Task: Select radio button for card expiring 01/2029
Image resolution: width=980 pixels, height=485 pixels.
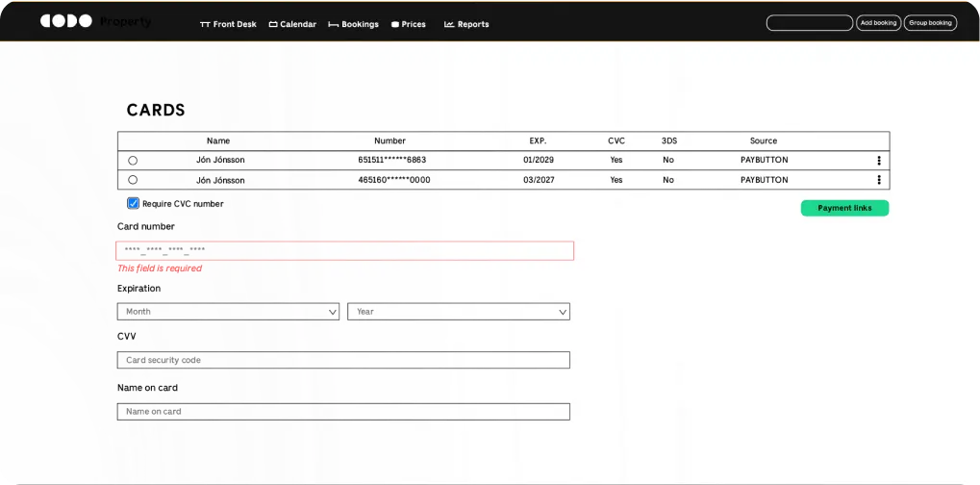Action: (x=133, y=161)
